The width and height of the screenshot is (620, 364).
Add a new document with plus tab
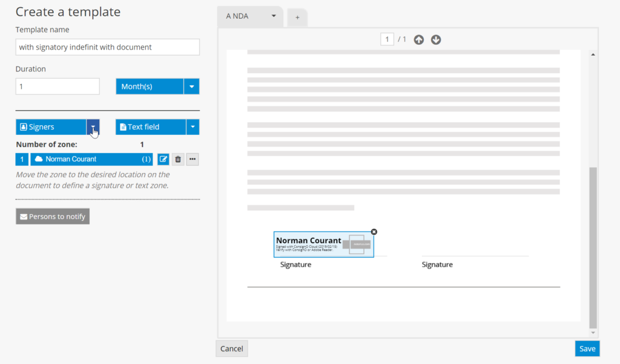297,18
